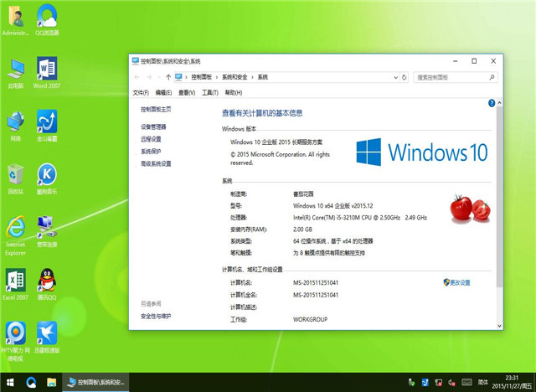Launch the 酷狗音乐 music desktop shortcut

coord(47,179)
